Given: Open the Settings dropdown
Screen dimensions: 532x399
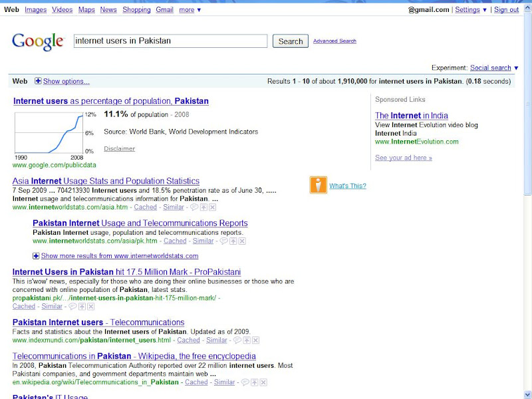Looking at the screenshot, I should (x=471, y=10).
